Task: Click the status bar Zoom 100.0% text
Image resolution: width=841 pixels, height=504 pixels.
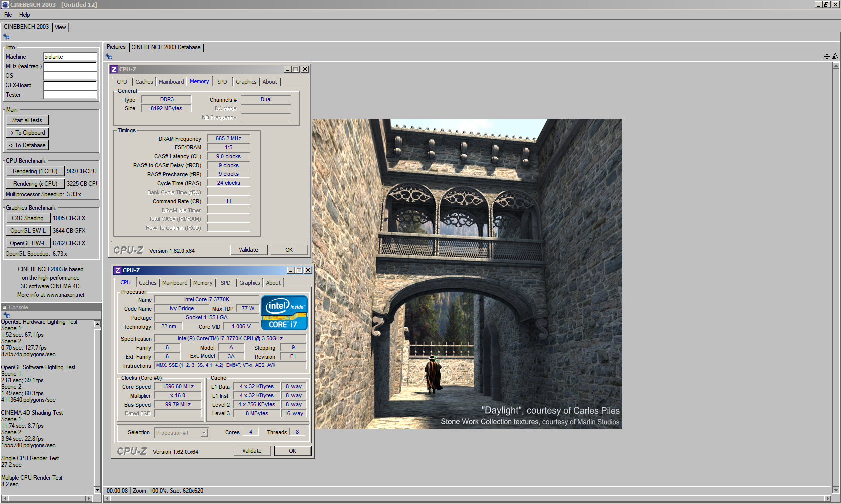Action: [149, 491]
